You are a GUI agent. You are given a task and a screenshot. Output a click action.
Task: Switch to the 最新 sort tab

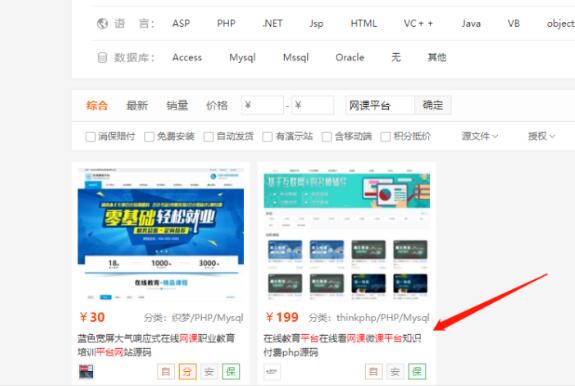pyautogui.click(x=137, y=106)
